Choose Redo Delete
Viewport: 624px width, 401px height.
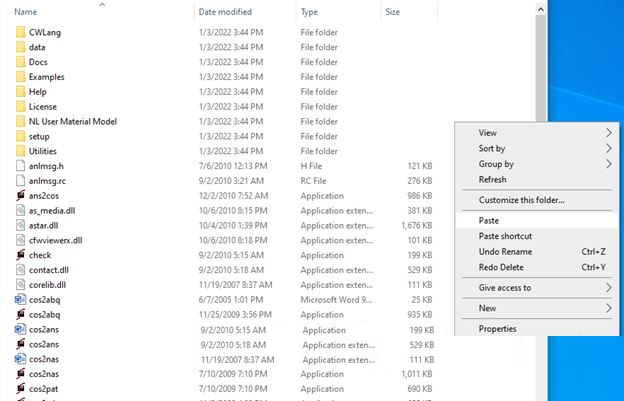tap(536, 267)
